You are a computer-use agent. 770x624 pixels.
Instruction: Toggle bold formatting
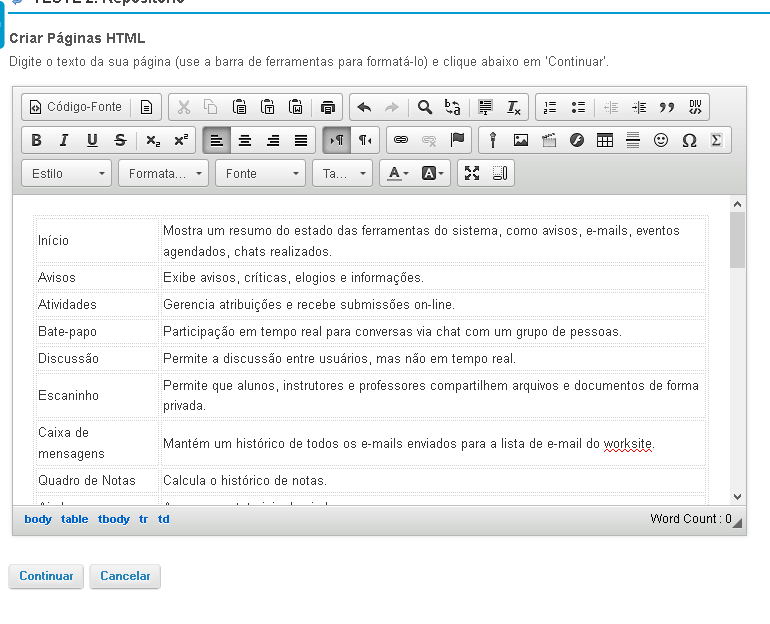click(x=36, y=140)
